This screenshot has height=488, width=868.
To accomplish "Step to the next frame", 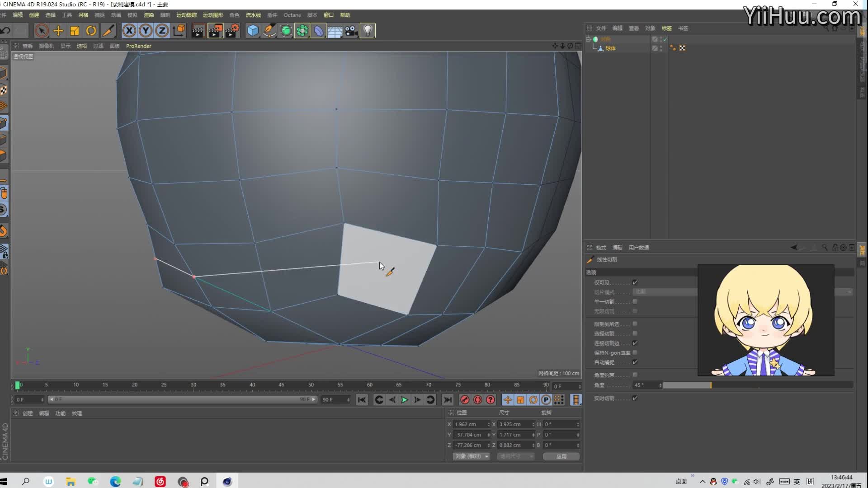I will (x=417, y=400).
